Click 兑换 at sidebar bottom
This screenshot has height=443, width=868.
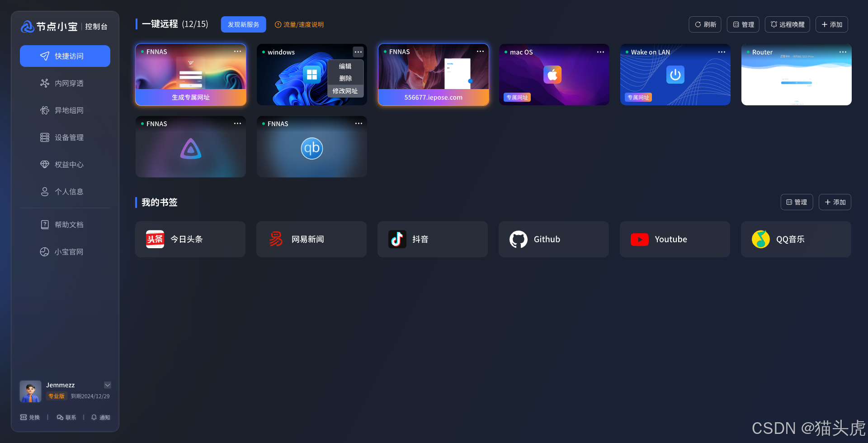30,417
